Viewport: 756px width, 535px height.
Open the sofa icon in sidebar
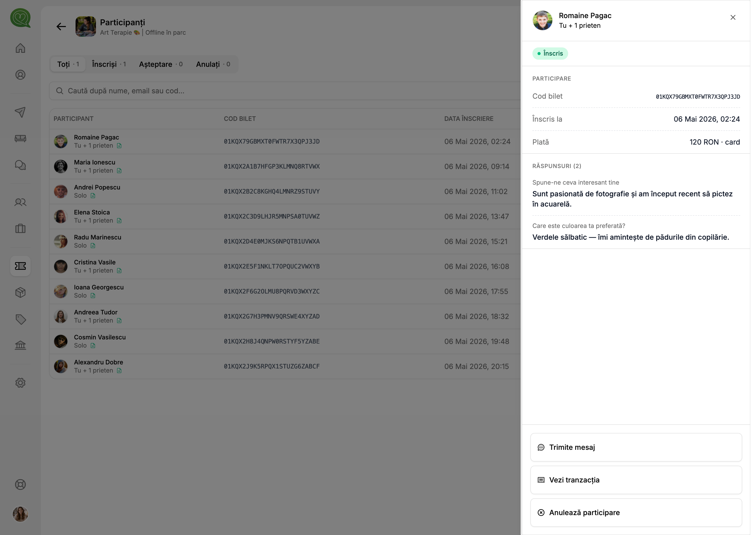click(x=20, y=138)
